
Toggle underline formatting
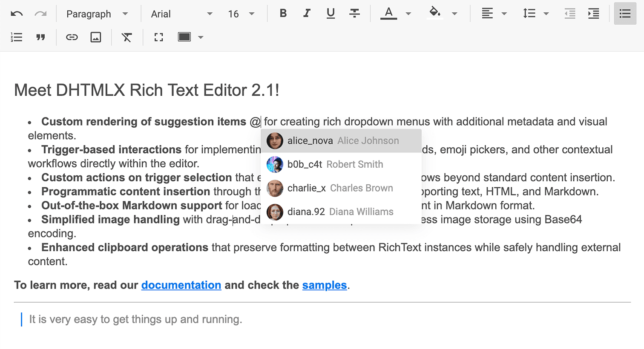[x=331, y=14]
